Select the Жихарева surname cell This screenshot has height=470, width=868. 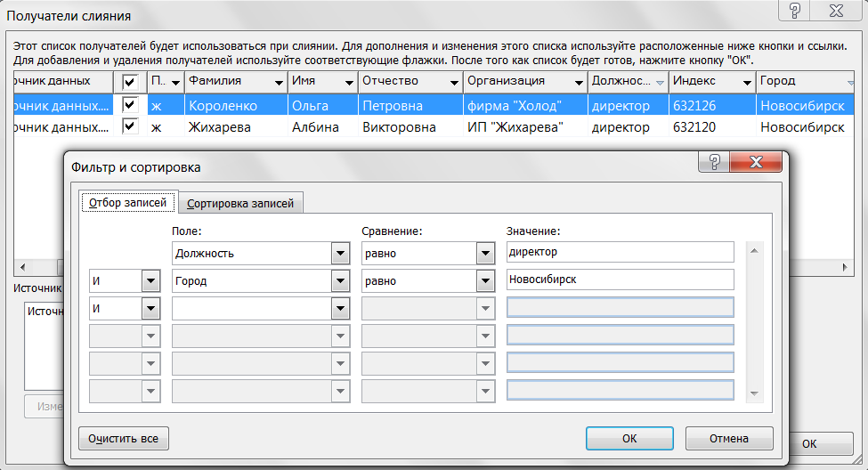point(236,126)
